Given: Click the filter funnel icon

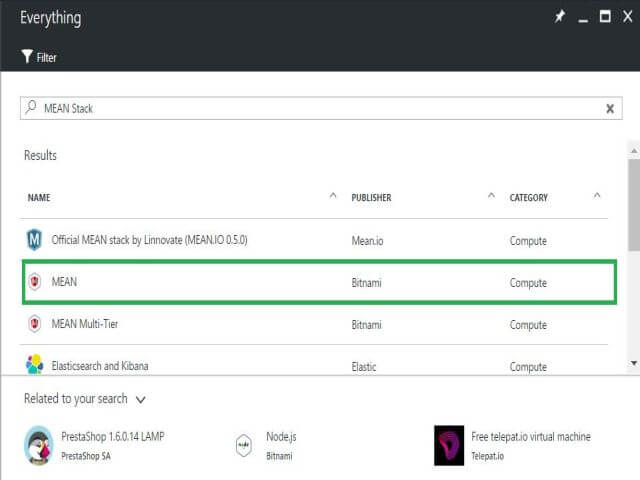Looking at the screenshot, I should 27,57.
